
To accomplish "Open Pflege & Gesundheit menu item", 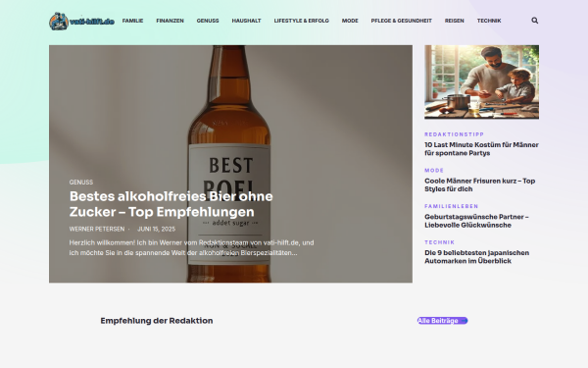I will pyautogui.click(x=401, y=21).
